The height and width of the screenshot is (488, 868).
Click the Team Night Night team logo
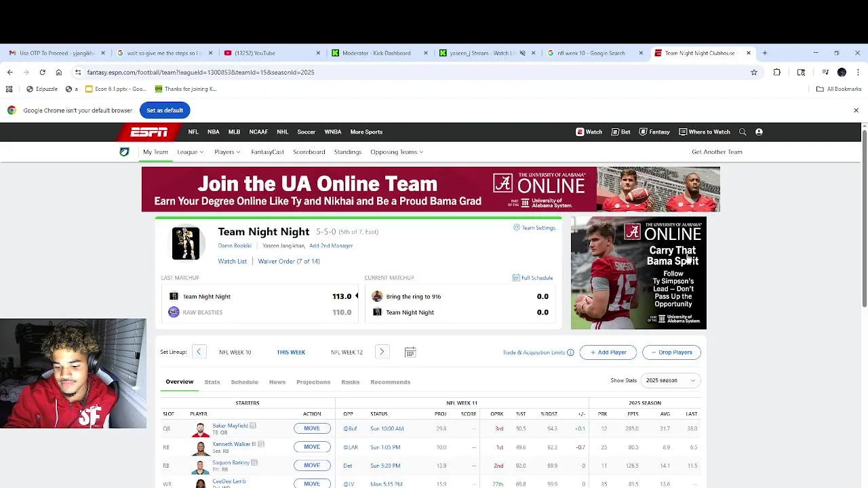(186, 243)
